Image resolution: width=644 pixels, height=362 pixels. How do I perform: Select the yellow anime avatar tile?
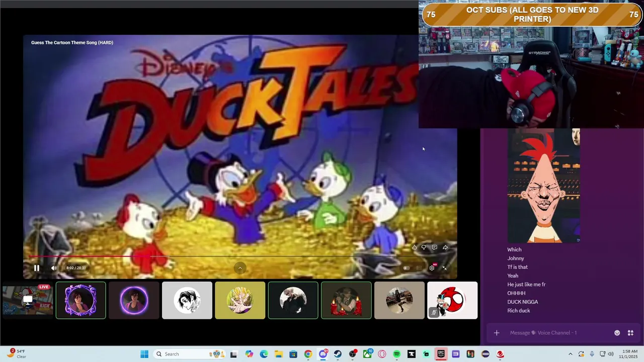[240, 300]
